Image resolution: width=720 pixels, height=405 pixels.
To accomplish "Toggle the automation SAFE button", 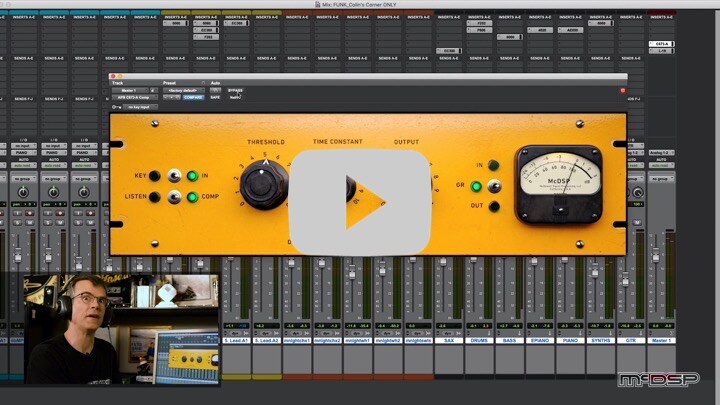I will [215, 97].
